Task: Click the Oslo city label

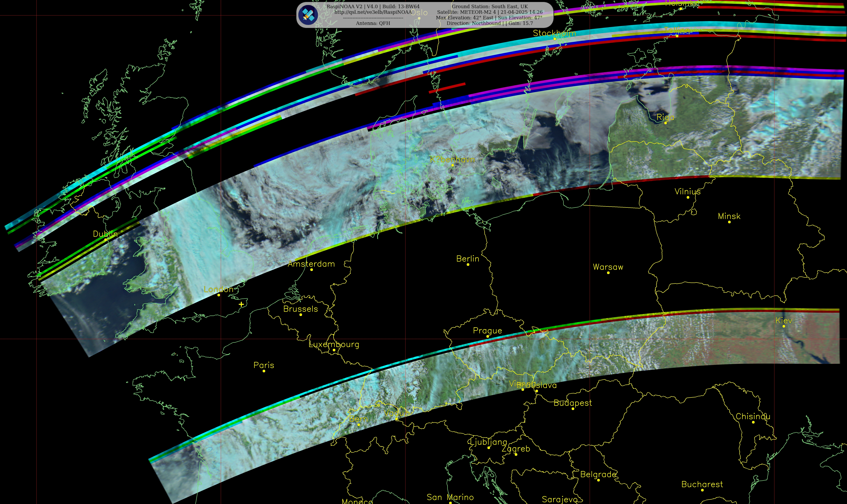Action: [419, 13]
